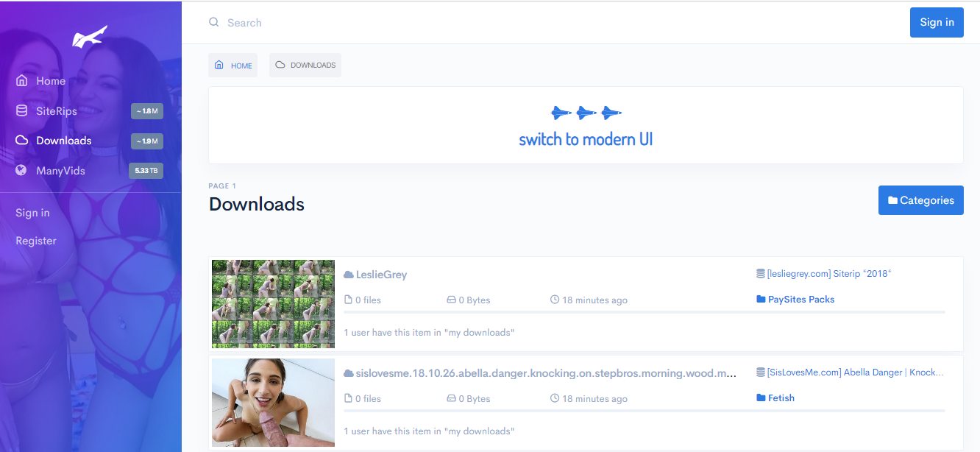Open the sislovesme row thumbnail
This screenshot has height=452, width=980.
(273, 403)
